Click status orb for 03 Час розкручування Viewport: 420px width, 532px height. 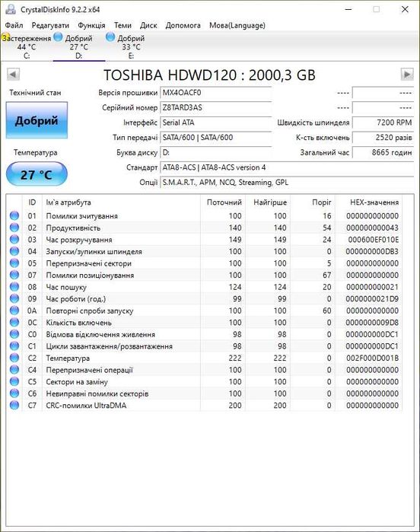(14, 239)
